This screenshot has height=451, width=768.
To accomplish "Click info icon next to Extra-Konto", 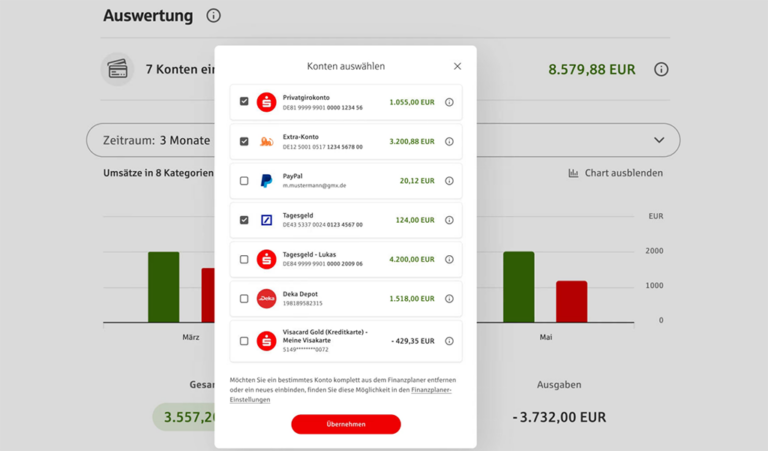I will coord(449,142).
